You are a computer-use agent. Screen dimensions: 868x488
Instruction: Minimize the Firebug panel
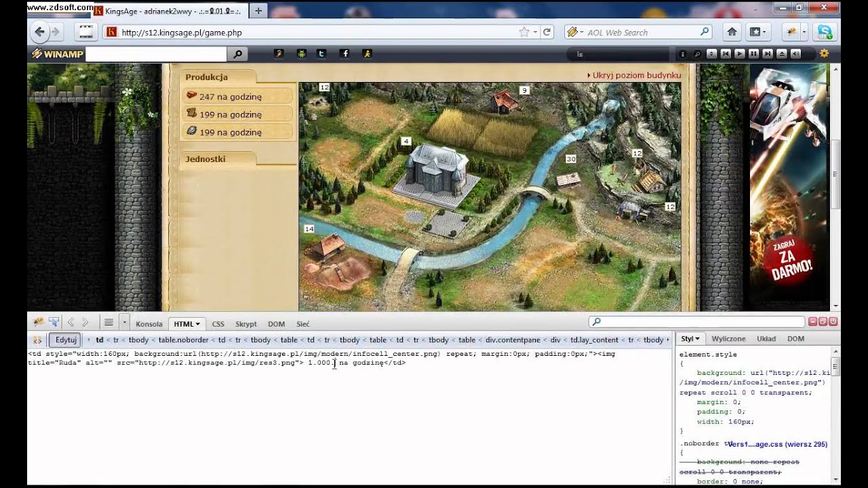tap(812, 322)
